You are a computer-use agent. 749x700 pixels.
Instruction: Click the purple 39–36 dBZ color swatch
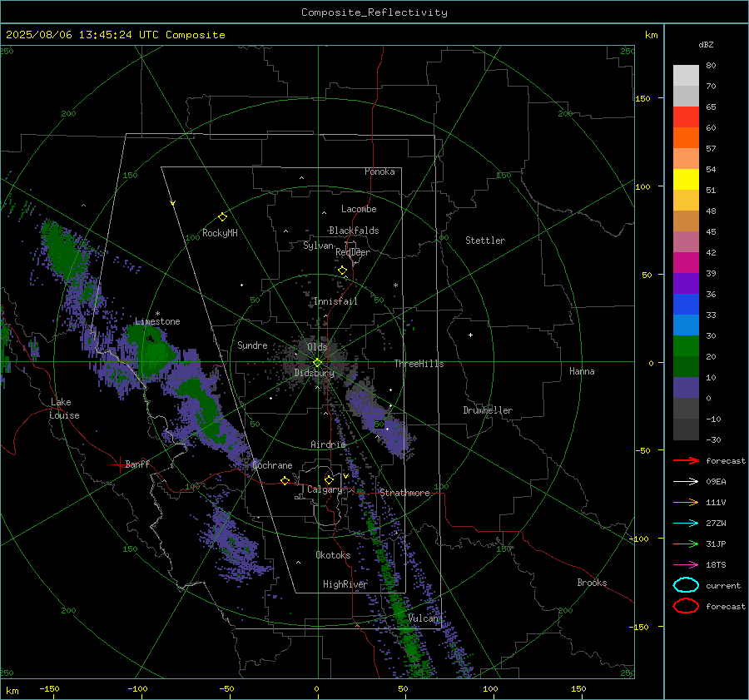[x=686, y=284]
